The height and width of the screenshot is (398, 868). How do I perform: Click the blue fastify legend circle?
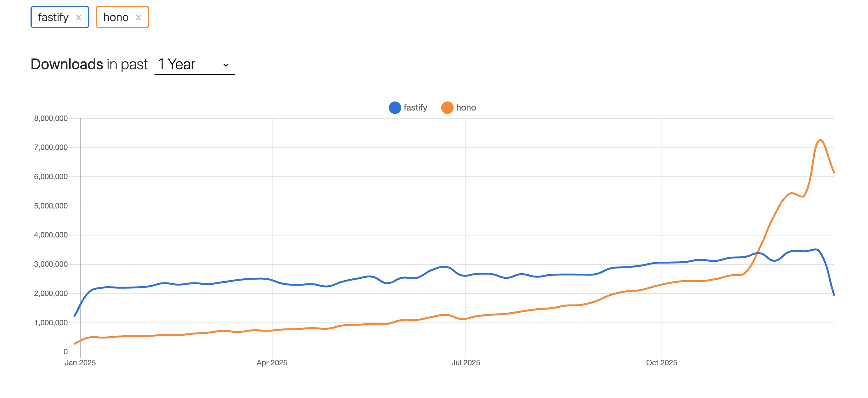pos(395,108)
